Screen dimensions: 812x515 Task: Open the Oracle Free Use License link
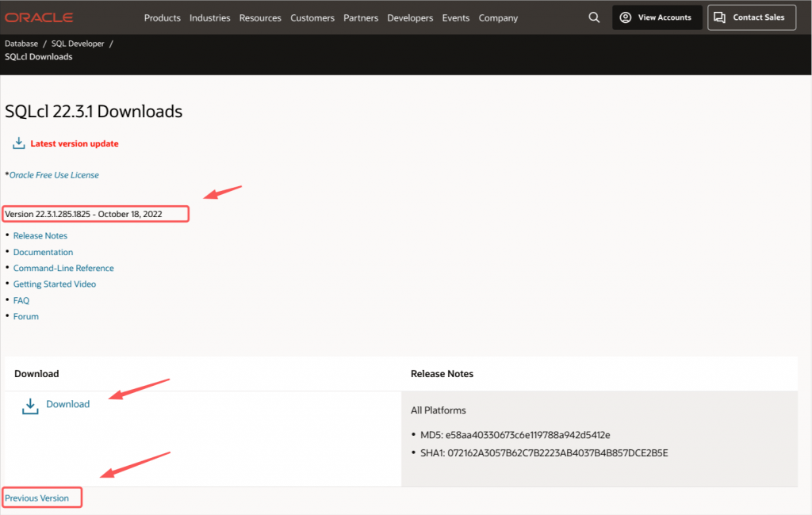pyautogui.click(x=54, y=175)
